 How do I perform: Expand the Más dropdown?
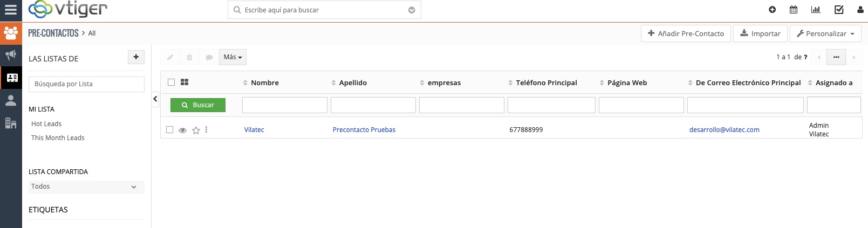tap(233, 57)
